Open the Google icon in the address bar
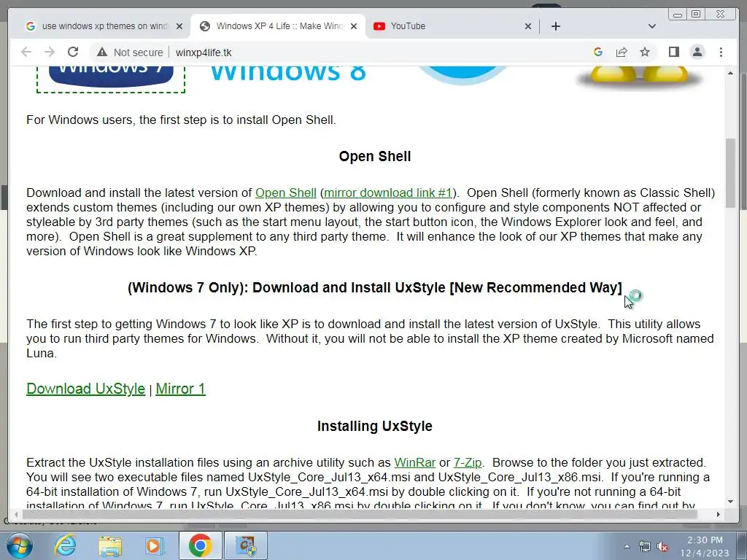 point(598,52)
